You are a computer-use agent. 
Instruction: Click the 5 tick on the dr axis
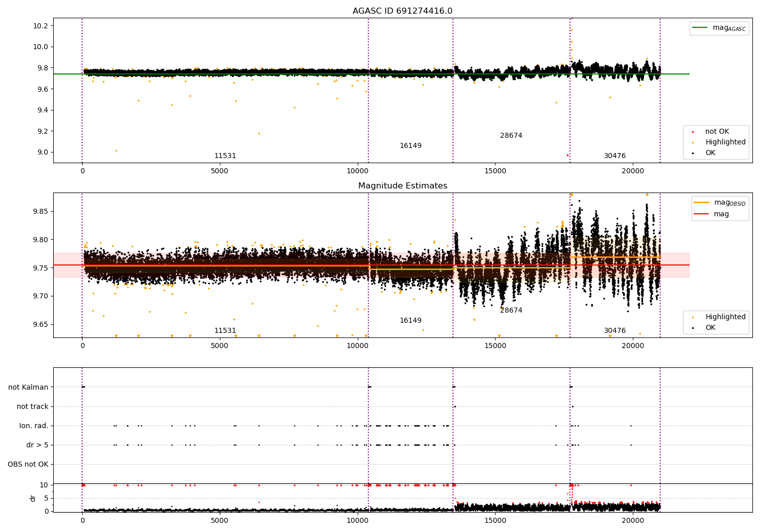pyautogui.click(x=46, y=498)
